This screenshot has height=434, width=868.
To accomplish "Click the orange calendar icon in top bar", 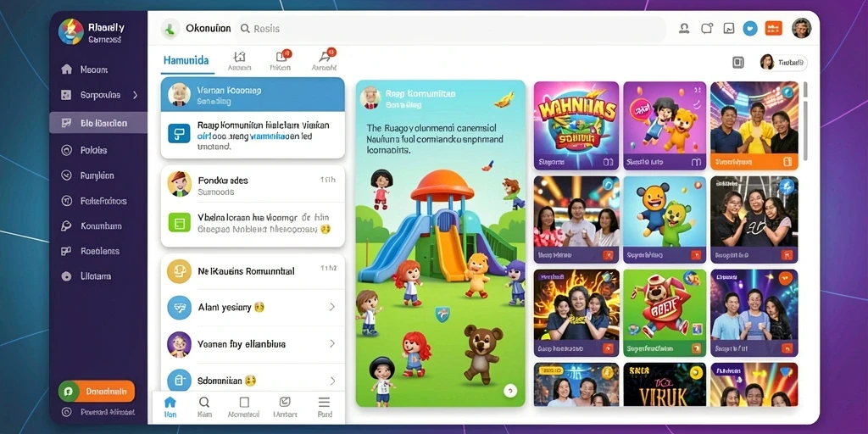I will 773,28.
